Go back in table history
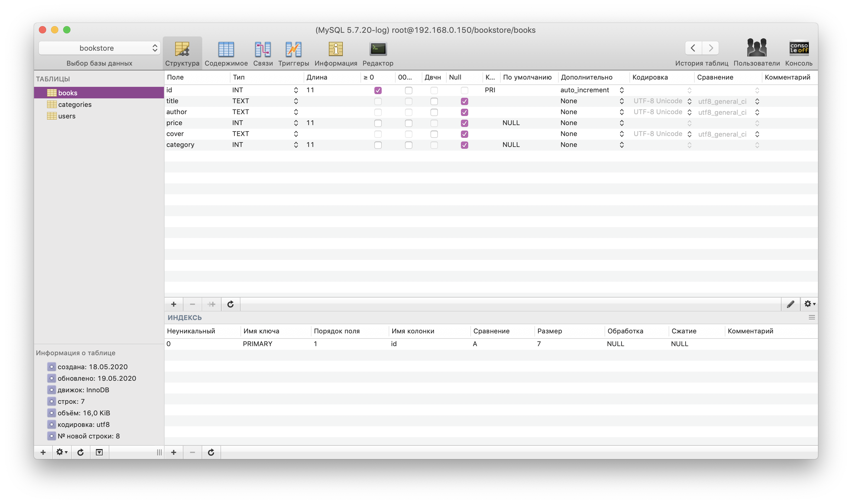The height and width of the screenshot is (504, 852). (693, 48)
